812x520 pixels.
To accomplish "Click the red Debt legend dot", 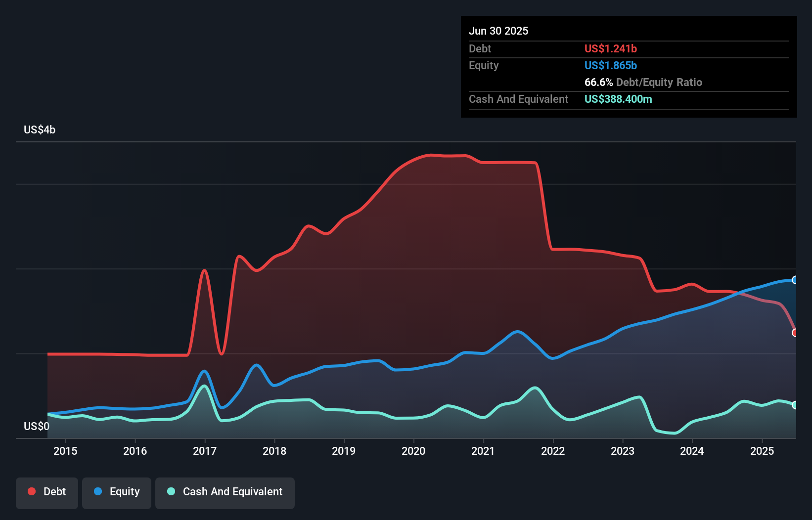I will tap(32, 491).
